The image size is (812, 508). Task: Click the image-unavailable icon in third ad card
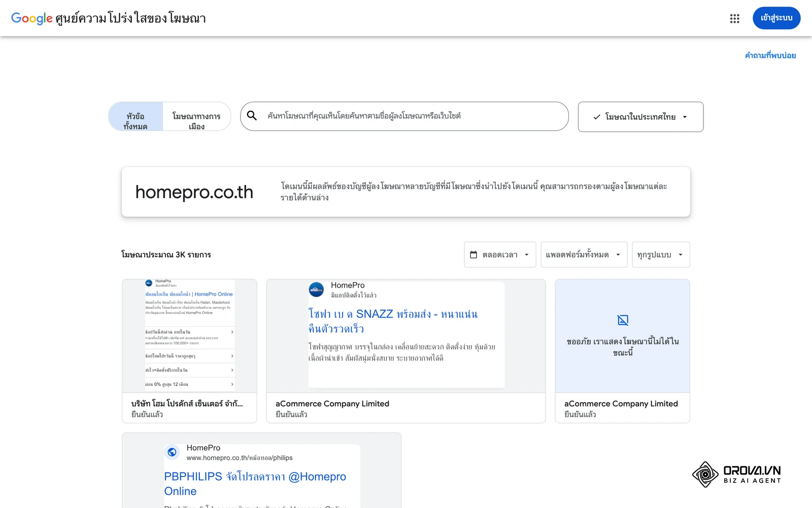click(x=623, y=320)
